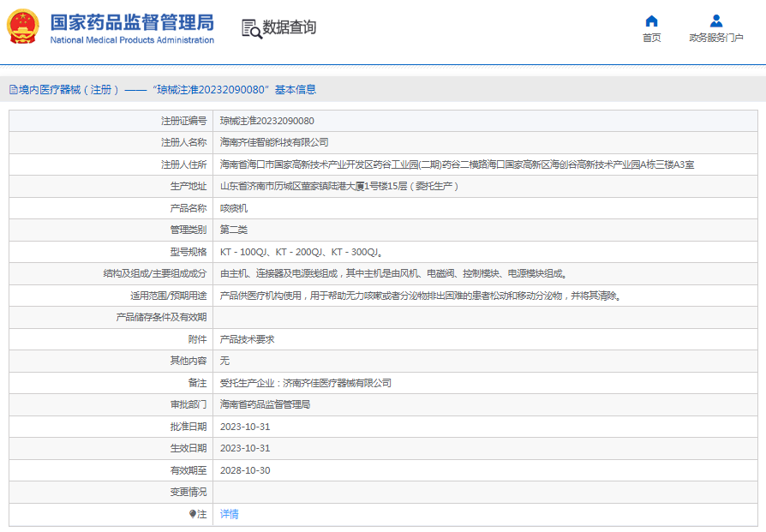Click the 产品储存条件及有效期 label
Screen dimensions: 766x532
click(x=161, y=318)
